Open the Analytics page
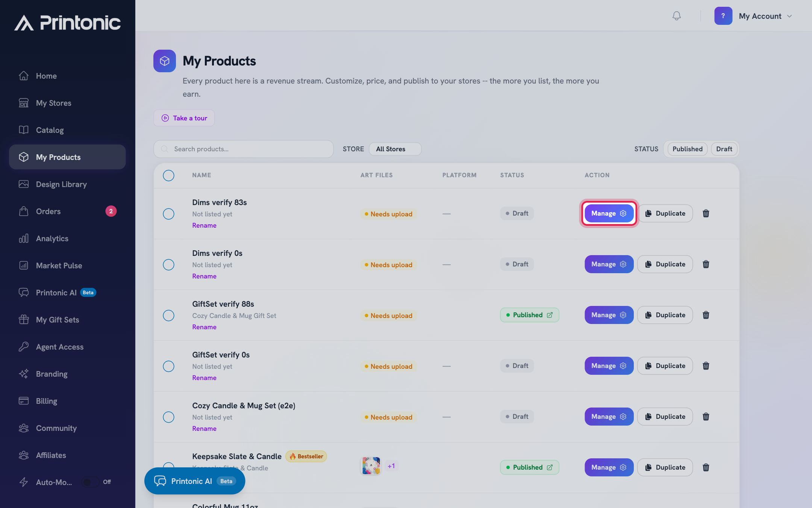 click(x=67, y=239)
